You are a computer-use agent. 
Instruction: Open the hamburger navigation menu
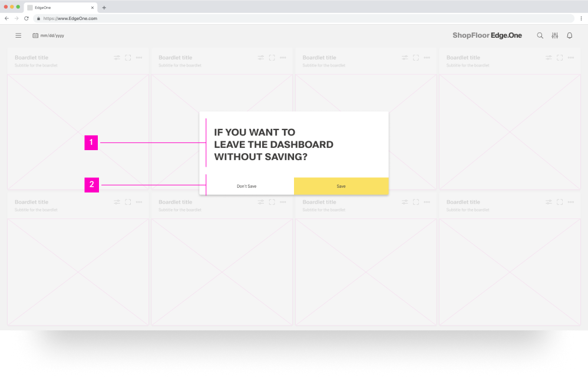18,35
